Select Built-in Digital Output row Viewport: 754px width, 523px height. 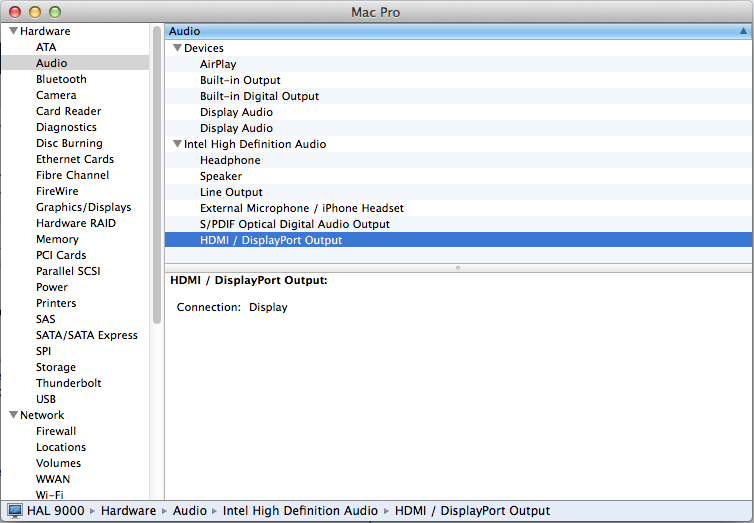click(x=459, y=96)
